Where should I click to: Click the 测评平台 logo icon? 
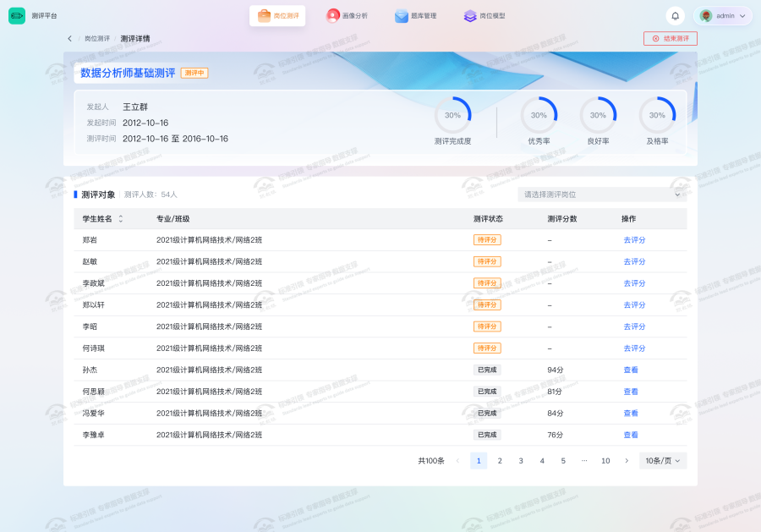17,16
